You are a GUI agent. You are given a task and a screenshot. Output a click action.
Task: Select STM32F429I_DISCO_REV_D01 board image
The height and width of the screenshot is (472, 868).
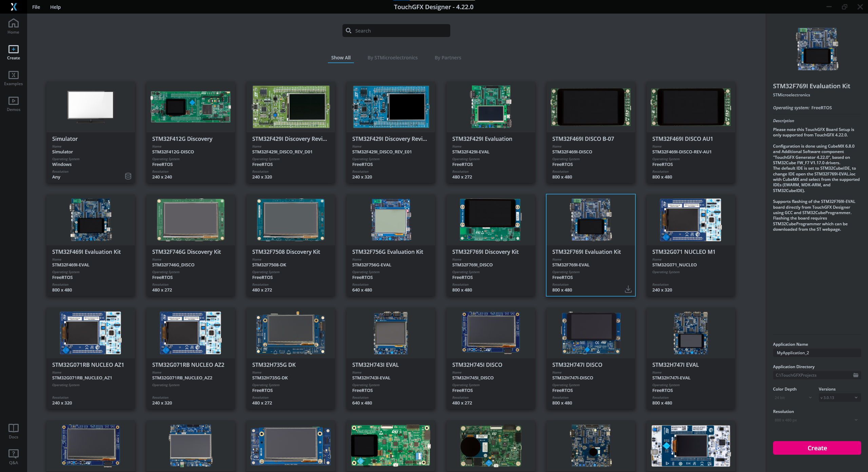pyautogui.click(x=291, y=107)
